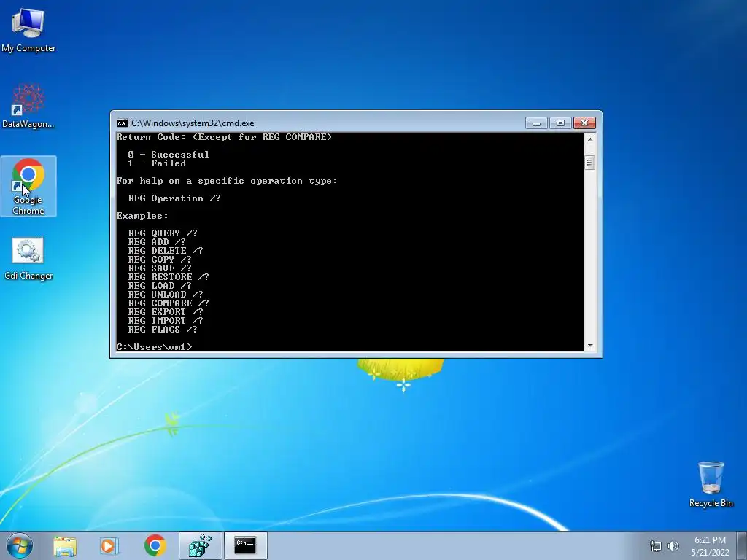Launch Windows Media Player from the taskbar
The height and width of the screenshot is (560, 747).
click(x=109, y=545)
